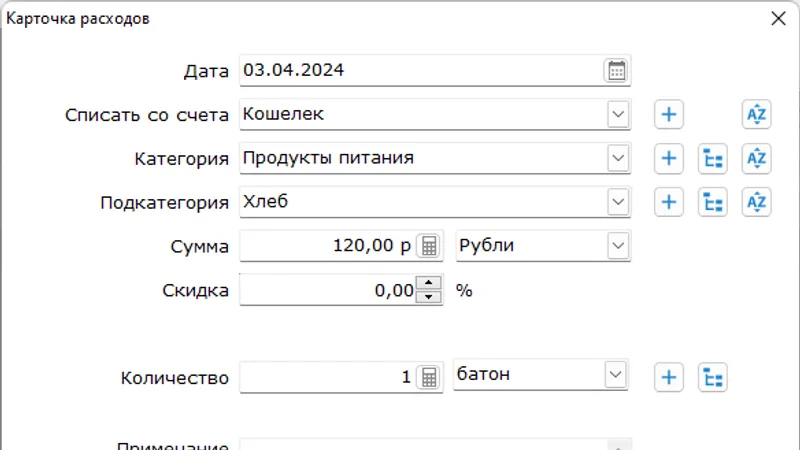Viewport: 800px width, 450px height.
Task: Click the Дата input field with 03.04.2024
Action: (420, 71)
